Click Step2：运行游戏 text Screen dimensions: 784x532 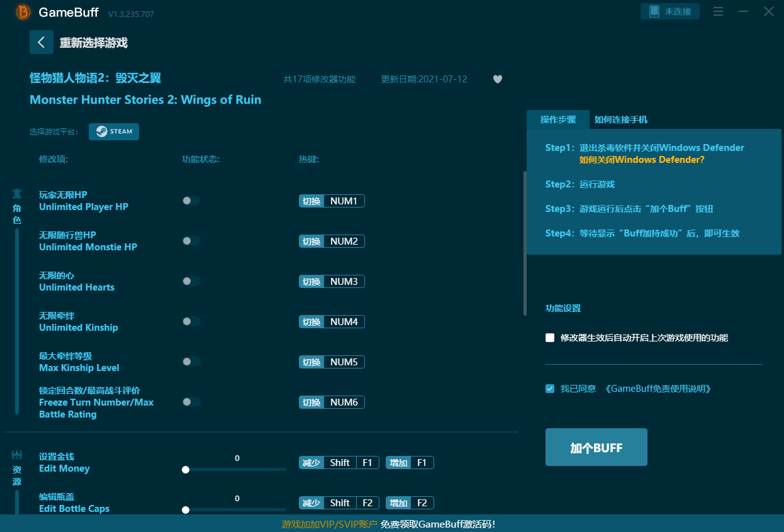coord(580,184)
